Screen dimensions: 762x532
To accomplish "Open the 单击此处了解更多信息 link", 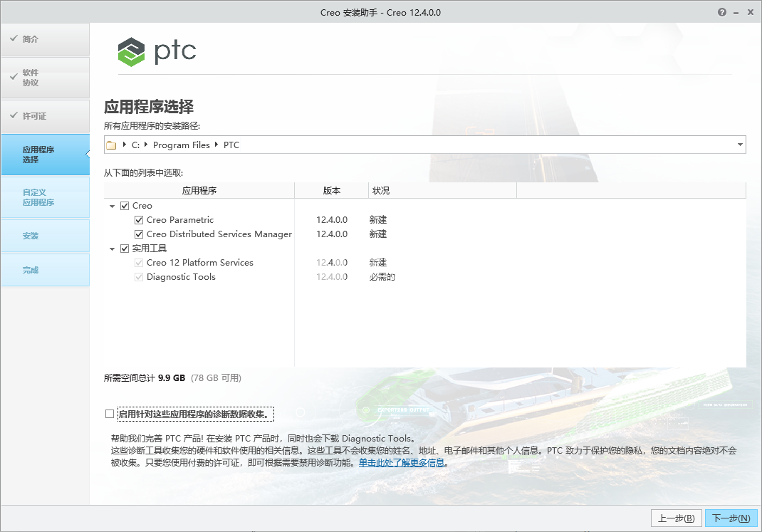I will tap(402, 462).
